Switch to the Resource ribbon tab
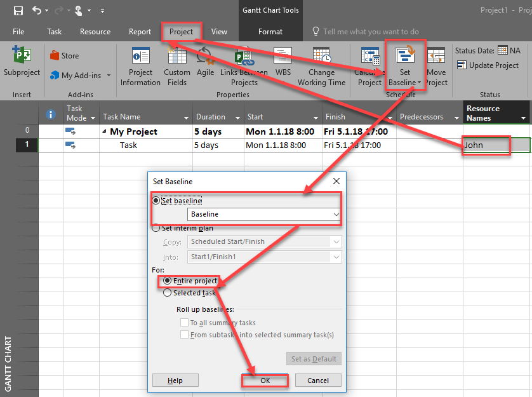 pyautogui.click(x=95, y=32)
